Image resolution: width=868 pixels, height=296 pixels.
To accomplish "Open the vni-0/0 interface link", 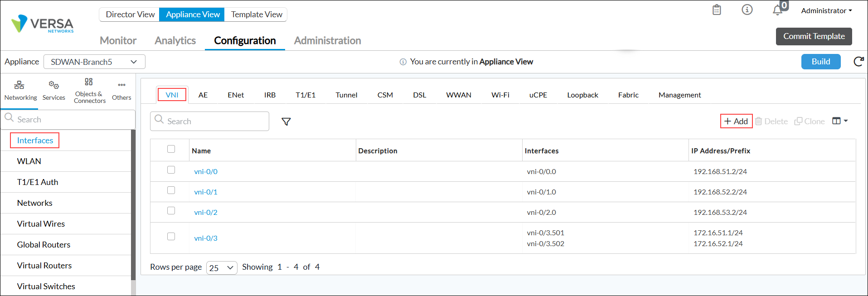I will (x=206, y=172).
